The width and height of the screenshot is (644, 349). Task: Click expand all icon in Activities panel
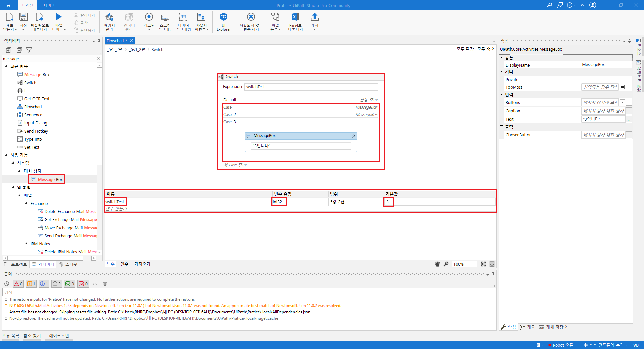coord(9,50)
